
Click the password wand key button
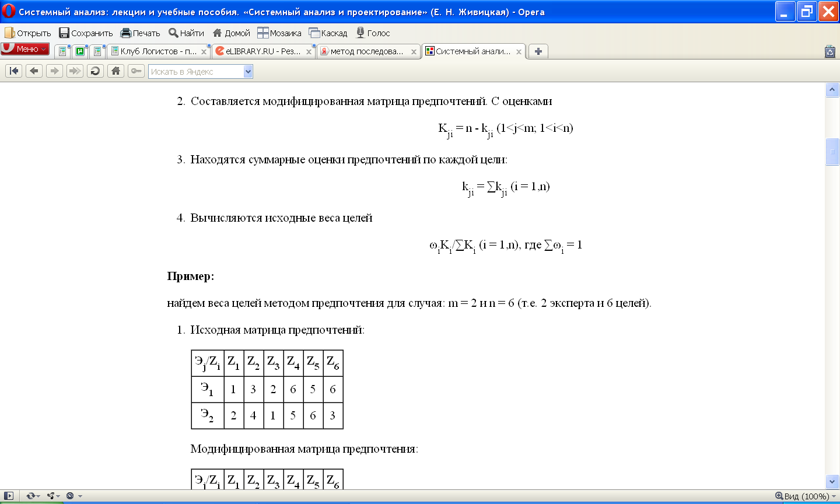click(x=136, y=71)
